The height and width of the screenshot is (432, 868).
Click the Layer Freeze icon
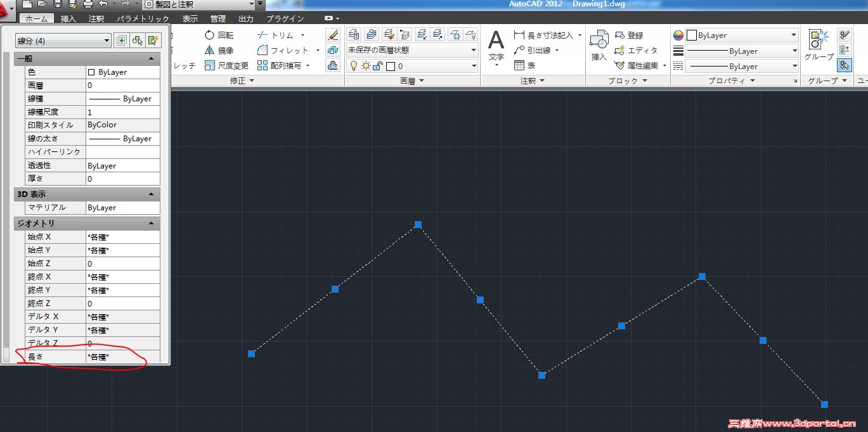coord(454,34)
